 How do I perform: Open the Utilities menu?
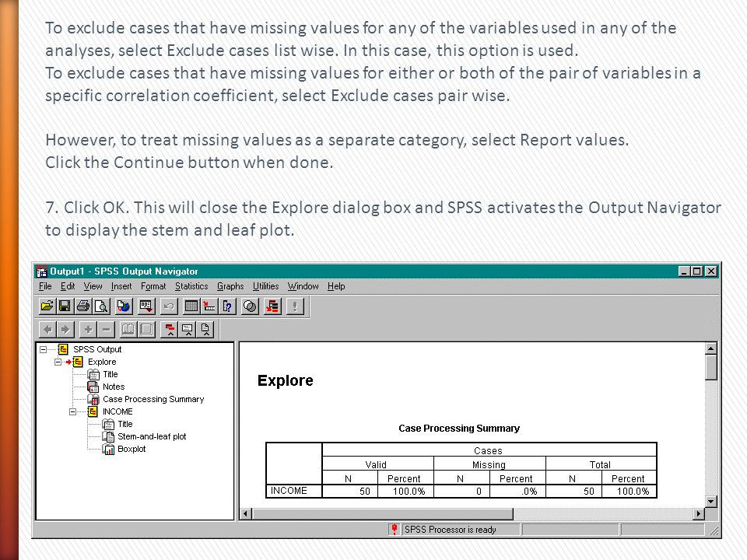click(266, 286)
